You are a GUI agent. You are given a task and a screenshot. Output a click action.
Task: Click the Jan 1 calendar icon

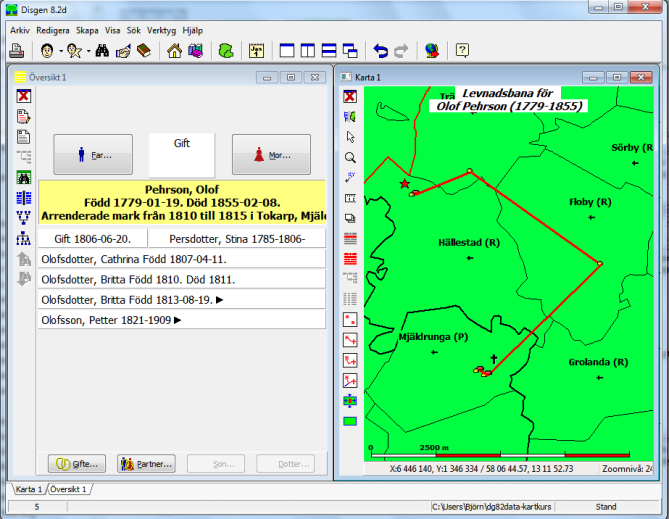pos(256,51)
